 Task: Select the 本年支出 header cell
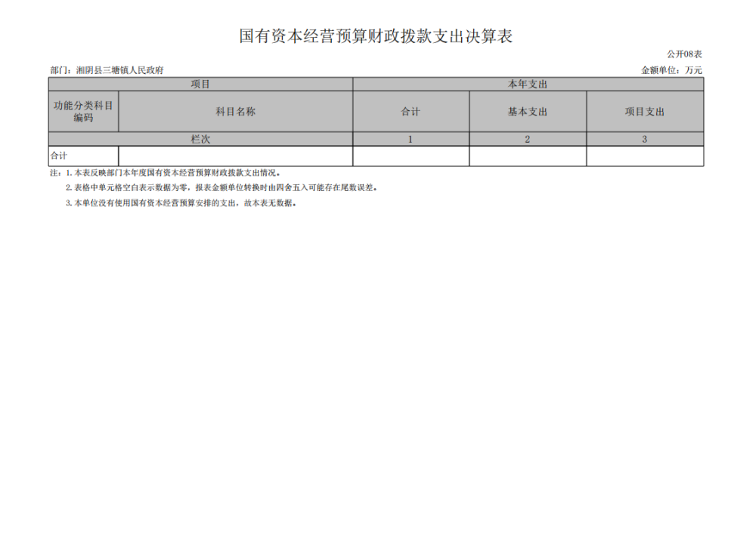(528, 84)
